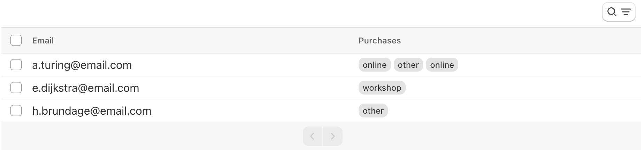
Task: Click second online tag for a.turing
Action: [x=442, y=65]
